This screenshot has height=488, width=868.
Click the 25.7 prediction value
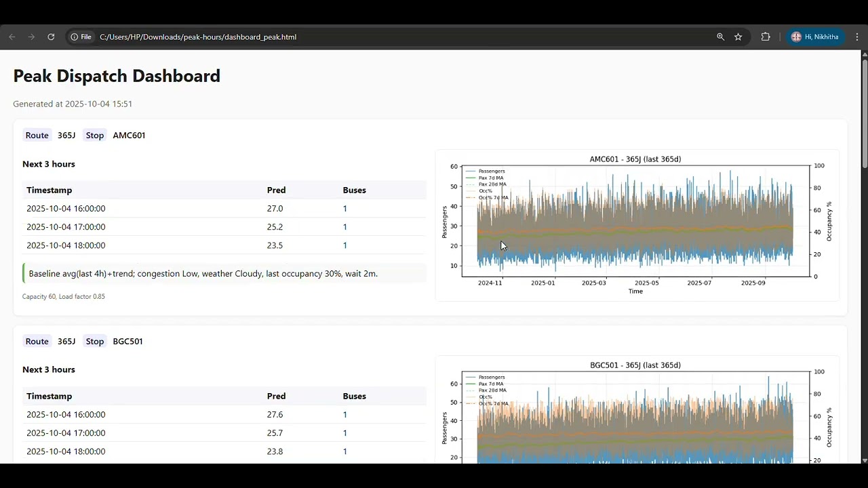tap(275, 432)
